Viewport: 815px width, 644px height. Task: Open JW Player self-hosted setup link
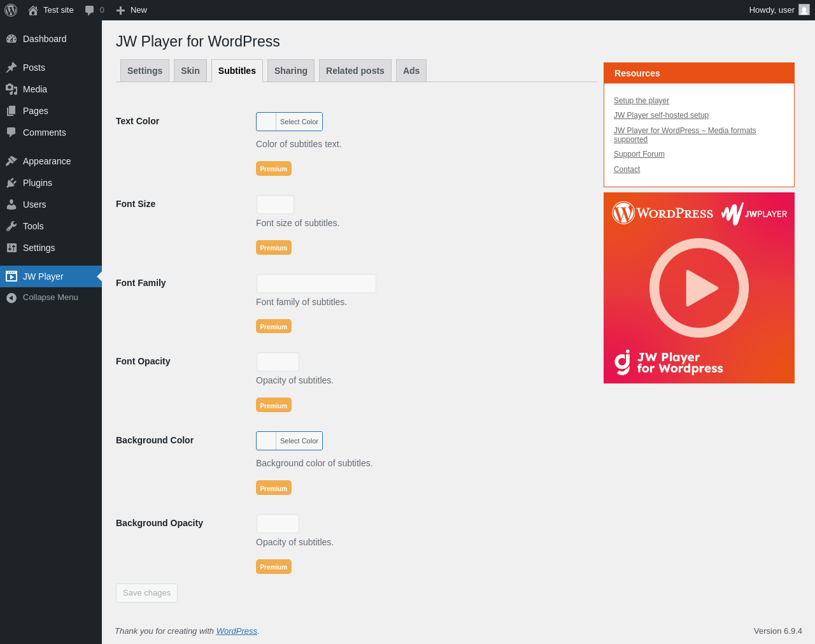661,115
